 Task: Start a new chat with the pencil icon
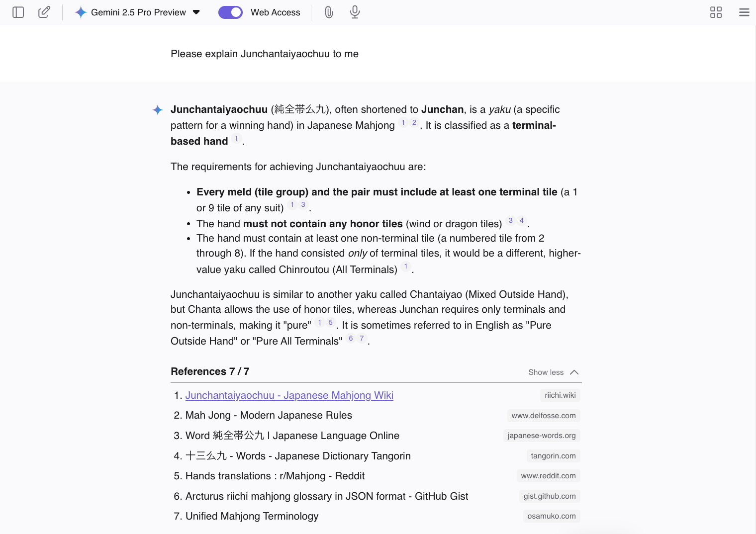[x=44, y=12]
